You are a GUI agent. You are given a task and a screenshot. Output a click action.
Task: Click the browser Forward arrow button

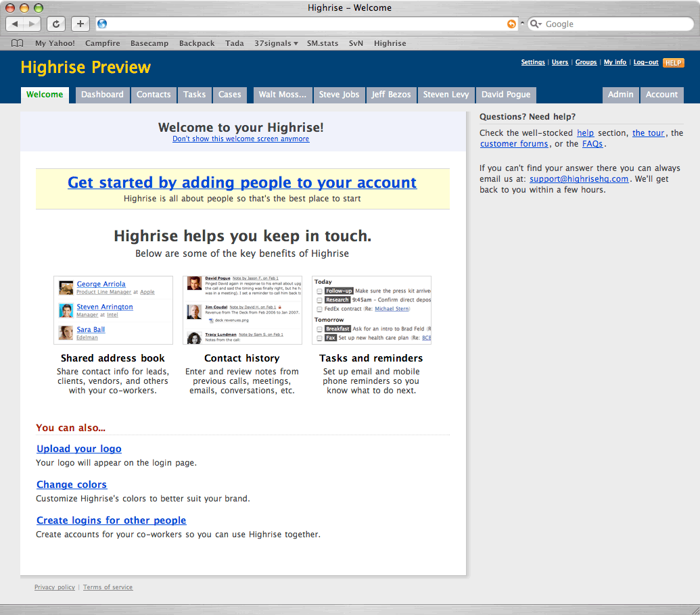pyautogui.click(x=32, y=24)
